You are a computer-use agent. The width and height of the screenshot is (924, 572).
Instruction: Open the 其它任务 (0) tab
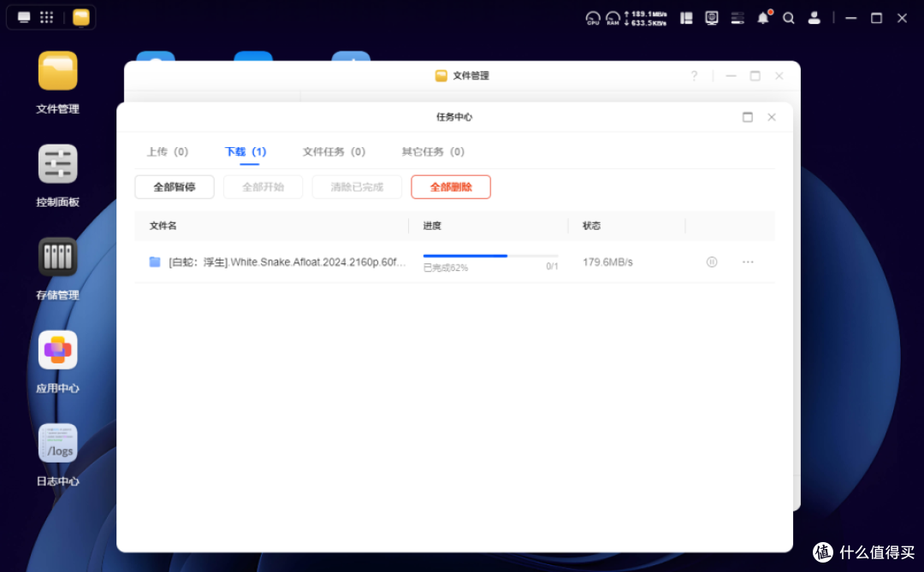pos(433,152)
